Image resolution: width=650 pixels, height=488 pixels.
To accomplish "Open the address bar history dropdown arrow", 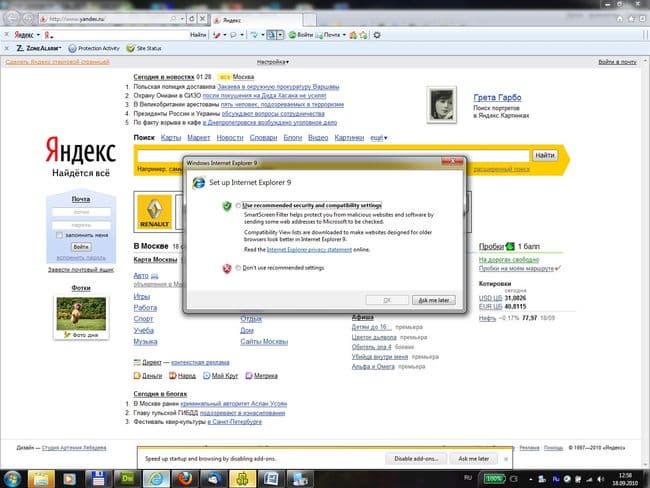I will click(x=182, y=19).
